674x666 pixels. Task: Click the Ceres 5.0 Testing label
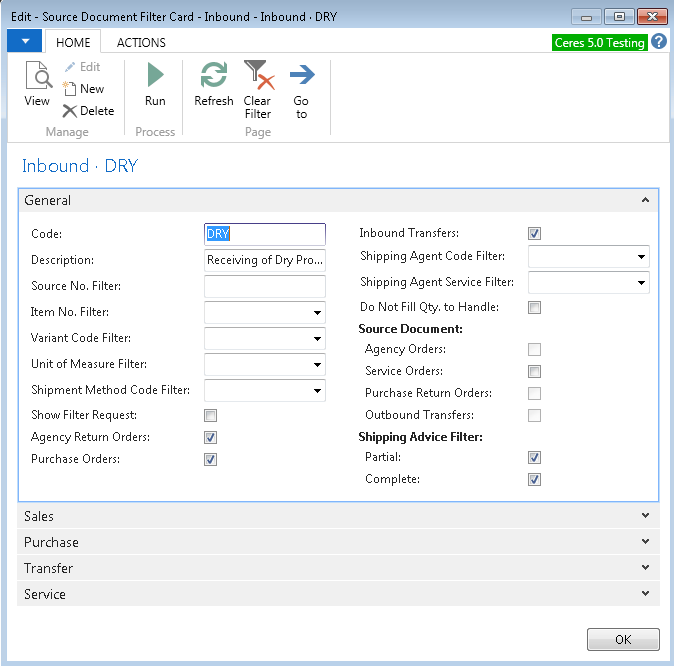point(599,43)
